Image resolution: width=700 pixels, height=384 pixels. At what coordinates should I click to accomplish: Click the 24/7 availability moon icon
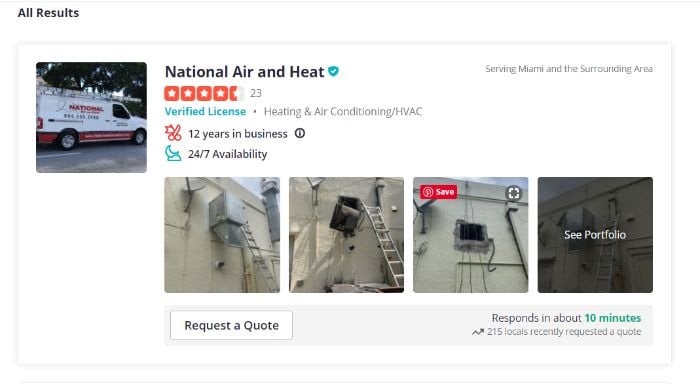click(173, 154)
